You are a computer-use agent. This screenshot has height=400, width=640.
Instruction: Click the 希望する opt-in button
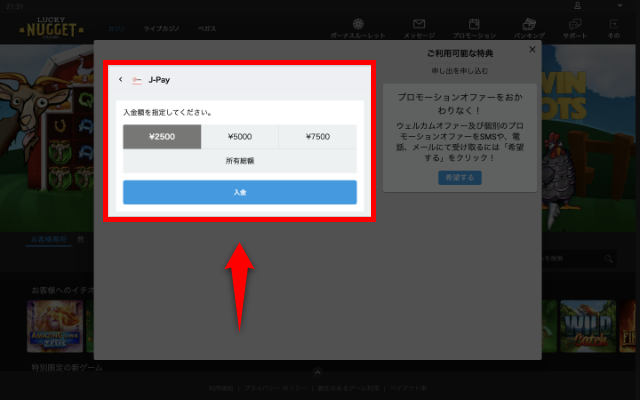point(459,177)
